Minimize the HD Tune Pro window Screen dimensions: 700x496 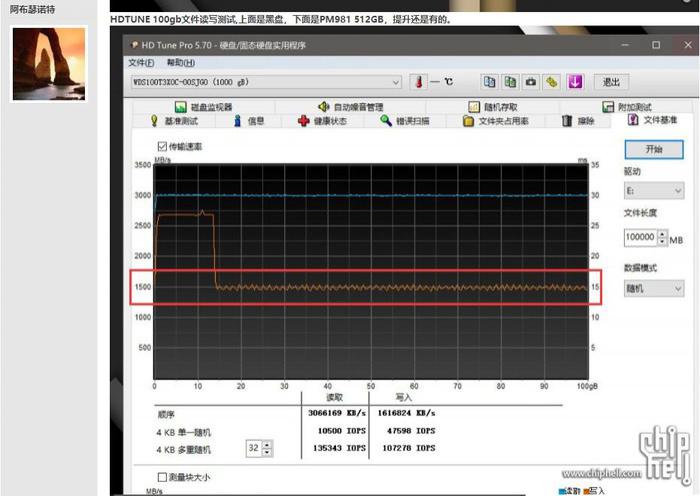tap(625, 45)
